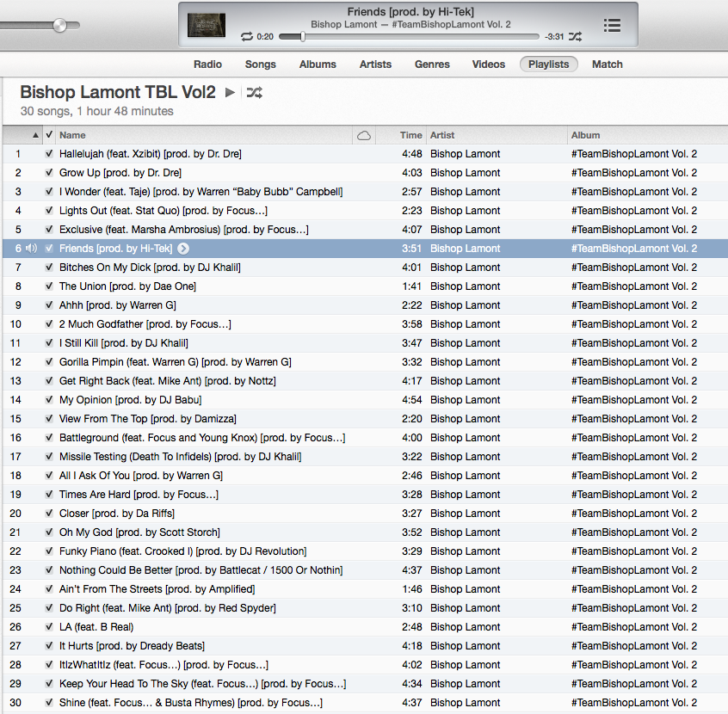Play the Bishop Lamont TBL Vol2 playlist
The width and height of the screenshot is (728, 714).
tap(230, 92)
